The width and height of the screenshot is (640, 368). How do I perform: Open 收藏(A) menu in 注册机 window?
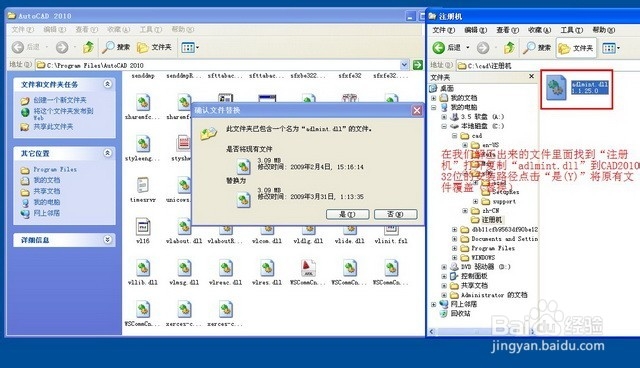tap(539, 30)
